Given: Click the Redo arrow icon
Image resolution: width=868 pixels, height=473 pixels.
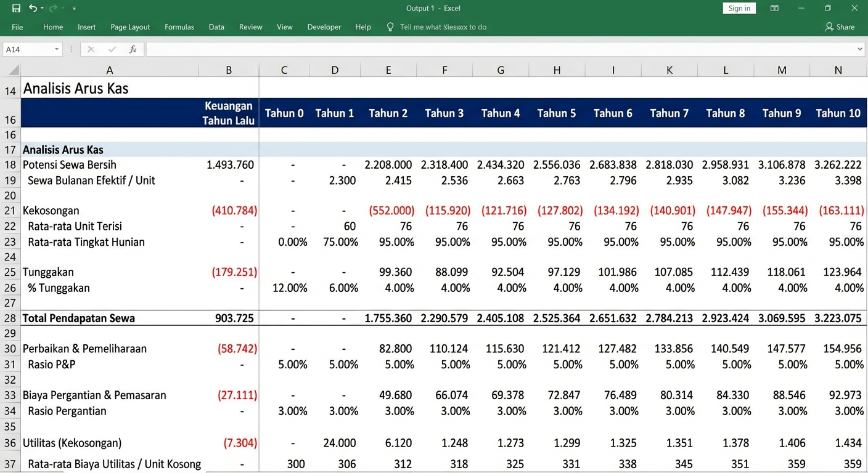Looking at the screenshot, I should click(53, 9).
